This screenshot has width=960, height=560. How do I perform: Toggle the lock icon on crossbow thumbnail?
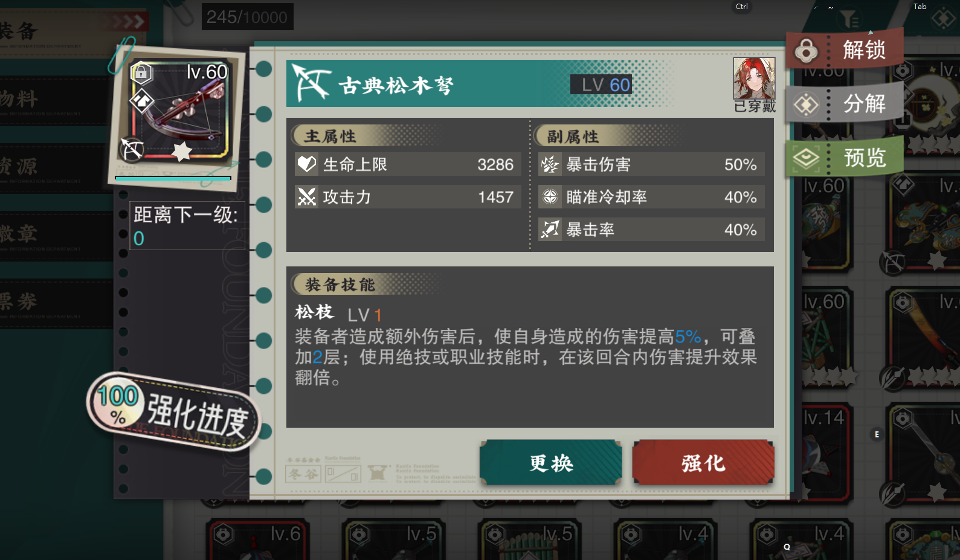(141, 74)
